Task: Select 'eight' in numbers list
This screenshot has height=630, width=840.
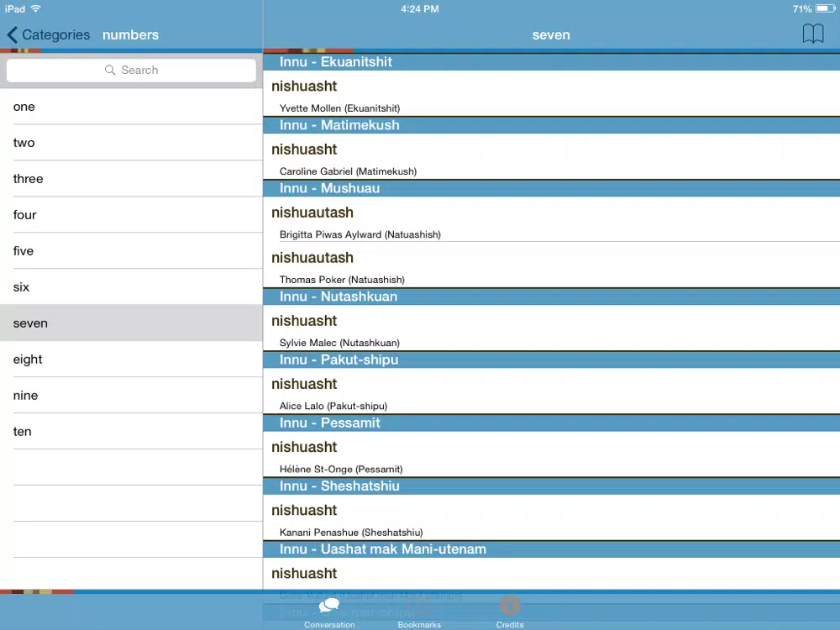Action: [131, 360]
